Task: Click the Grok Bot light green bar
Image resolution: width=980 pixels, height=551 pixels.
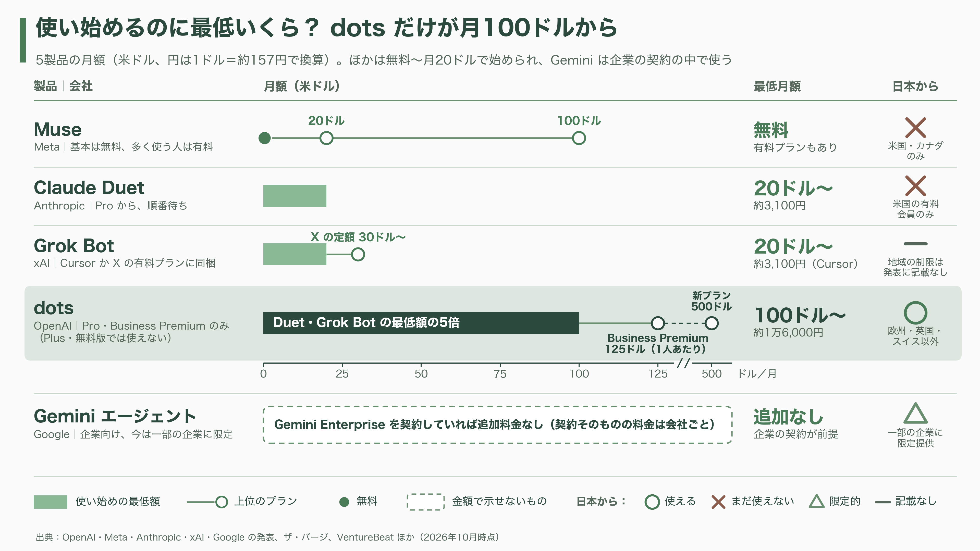Action: pos(295,254)
